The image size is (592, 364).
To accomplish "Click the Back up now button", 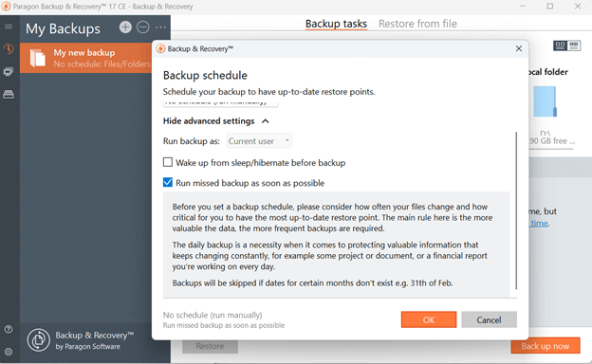I will 546,346.
